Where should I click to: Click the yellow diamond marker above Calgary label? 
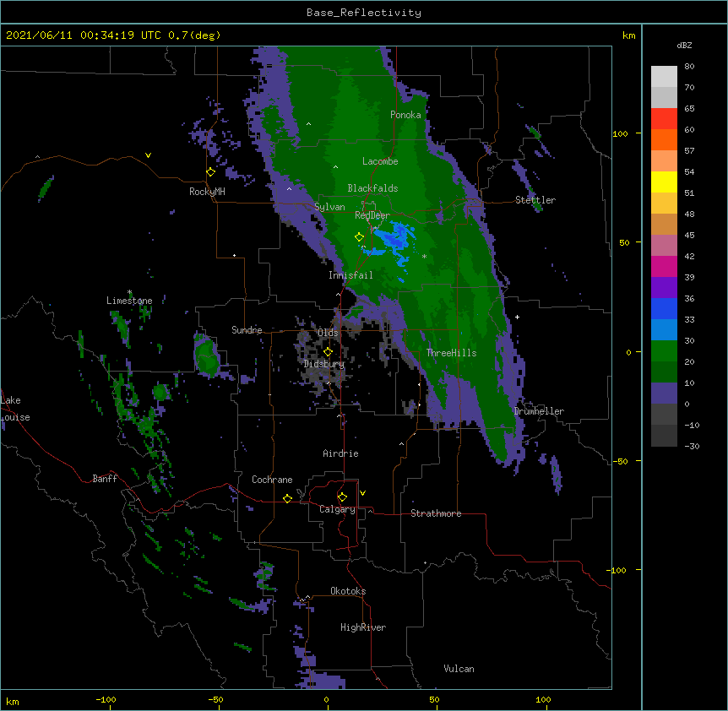pyautogui.click(x=342, y=497)
